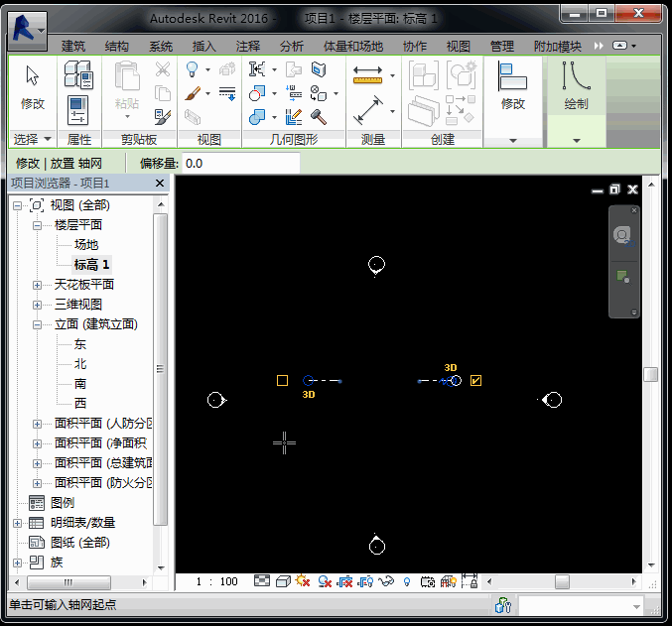Click the steering wheel in the navigation bar
The image size is (672, 626).
622,235
